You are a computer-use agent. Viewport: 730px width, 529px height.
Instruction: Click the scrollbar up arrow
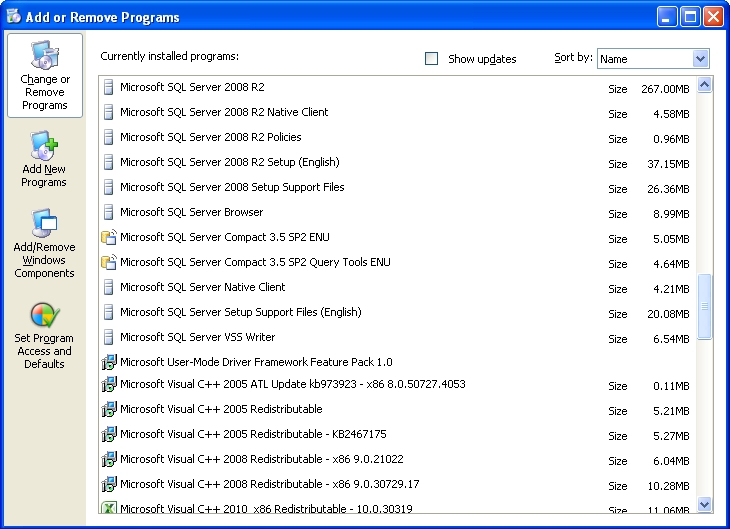[704, 85]
